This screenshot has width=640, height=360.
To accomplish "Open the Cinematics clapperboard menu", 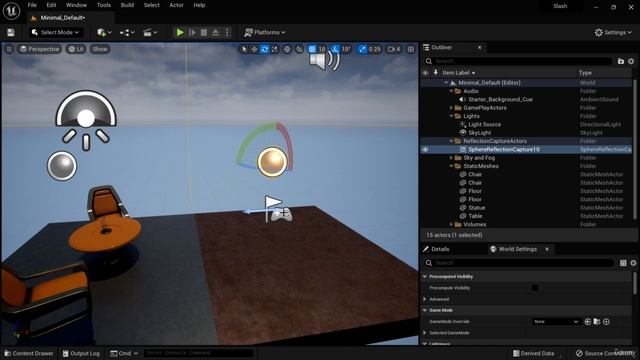I will point(150,32).
